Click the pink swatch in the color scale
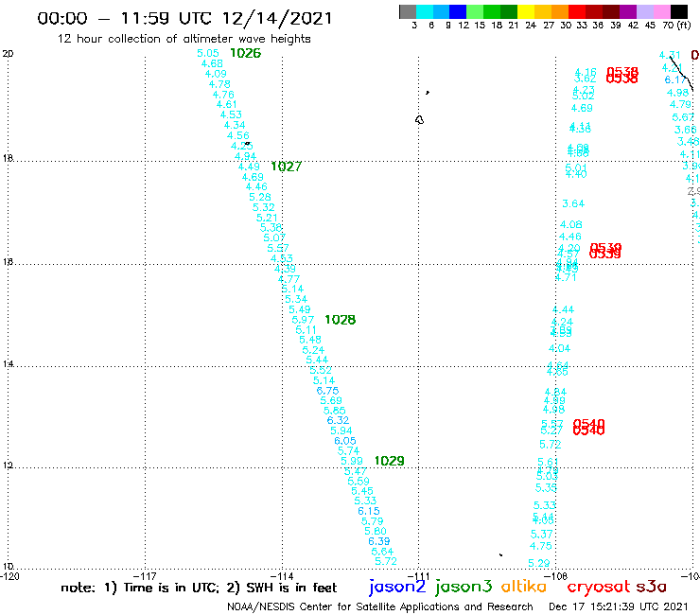The height and width of the screenshot is (615, 700). [661, 11]
